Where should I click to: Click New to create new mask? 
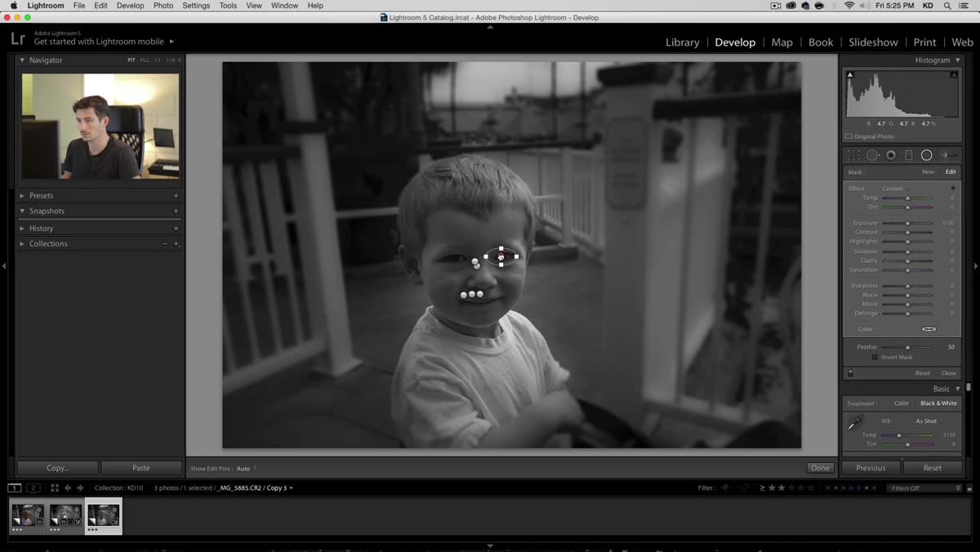tap(928, 172)
